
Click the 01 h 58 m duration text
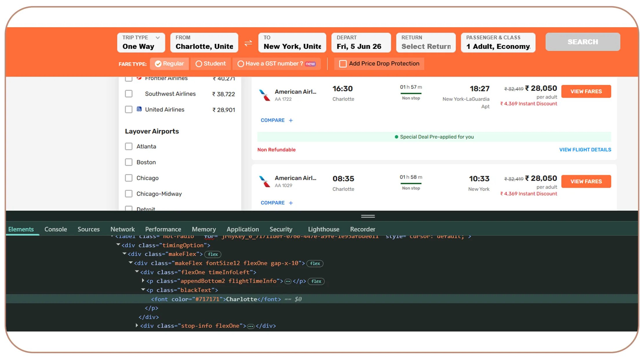pyautogui.click(x=411, y=177)
